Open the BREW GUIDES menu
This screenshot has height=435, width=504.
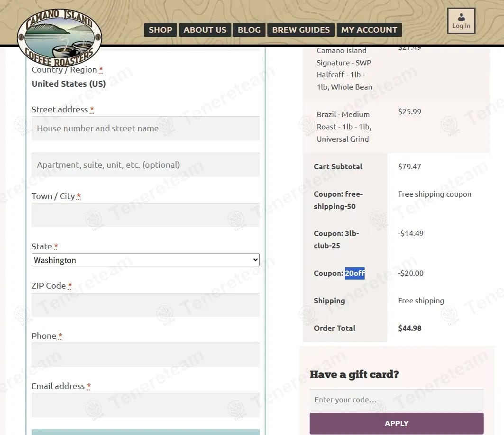(301, 30)
